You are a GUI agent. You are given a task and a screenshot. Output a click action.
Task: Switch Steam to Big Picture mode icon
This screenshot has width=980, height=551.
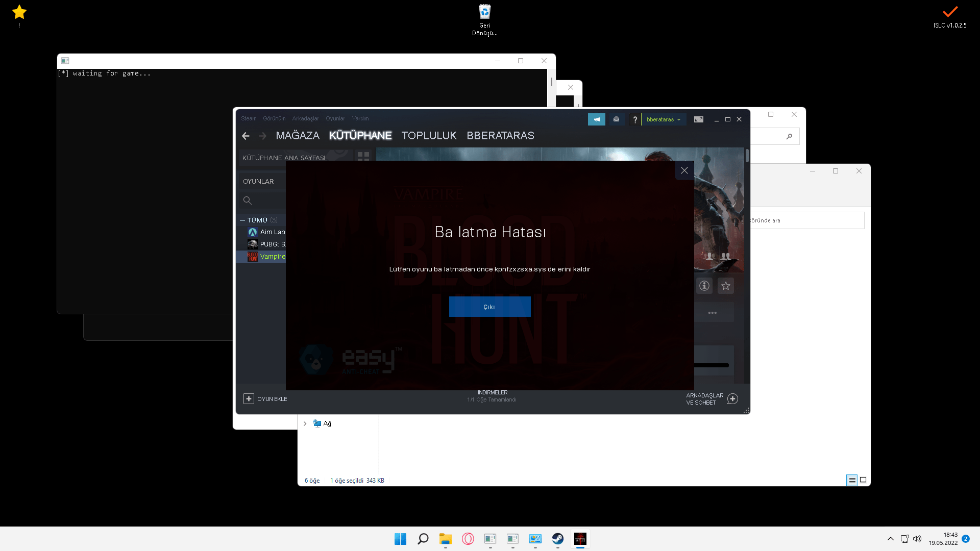698,119
